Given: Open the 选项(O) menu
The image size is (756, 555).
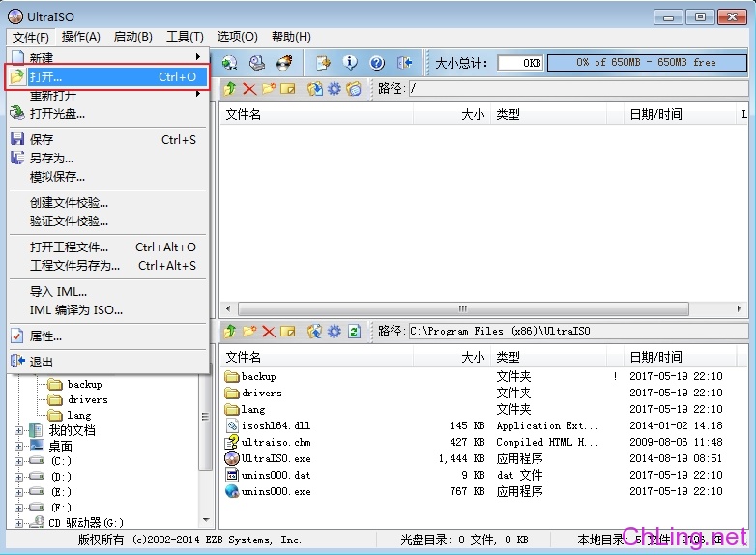Looking at the screenshot, I should tap(237, 37).
